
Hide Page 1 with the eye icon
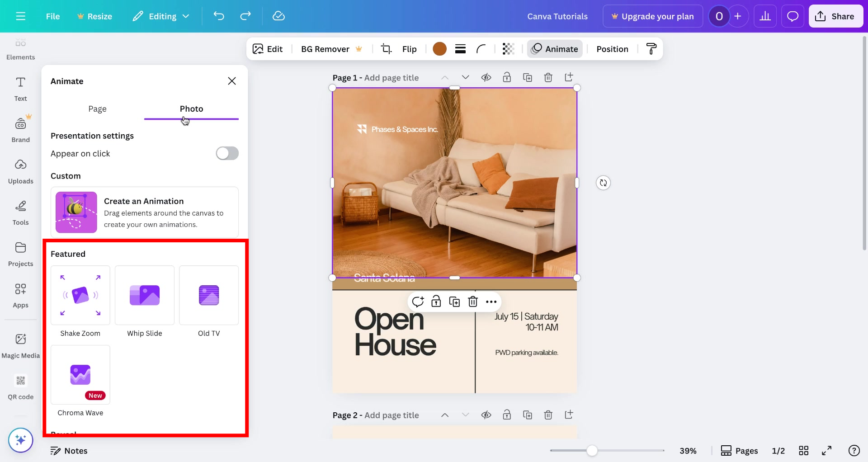[486, 77]
